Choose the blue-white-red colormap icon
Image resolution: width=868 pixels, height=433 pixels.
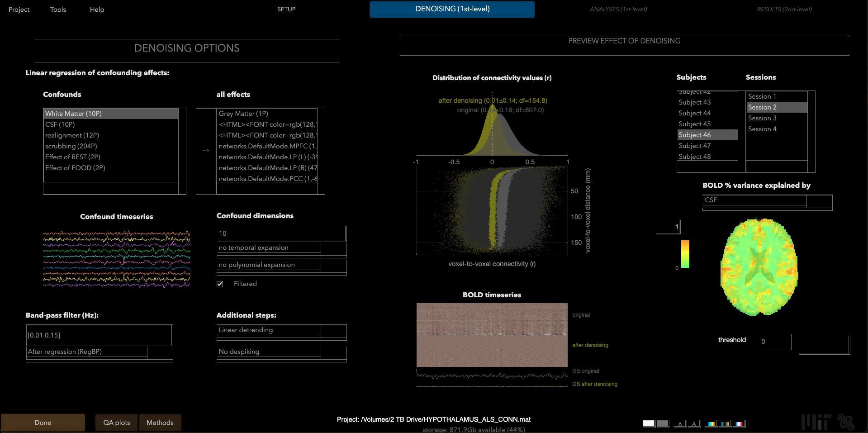739,424
